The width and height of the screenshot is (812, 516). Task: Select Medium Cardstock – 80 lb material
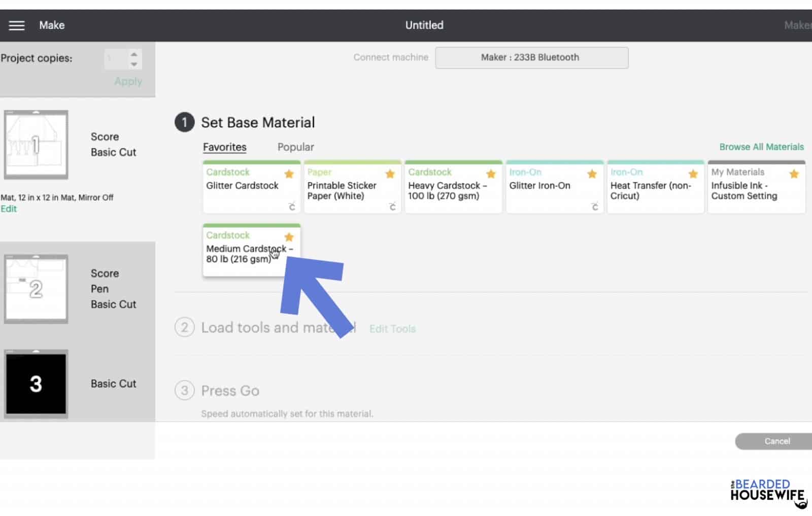[x=251, y=250]
